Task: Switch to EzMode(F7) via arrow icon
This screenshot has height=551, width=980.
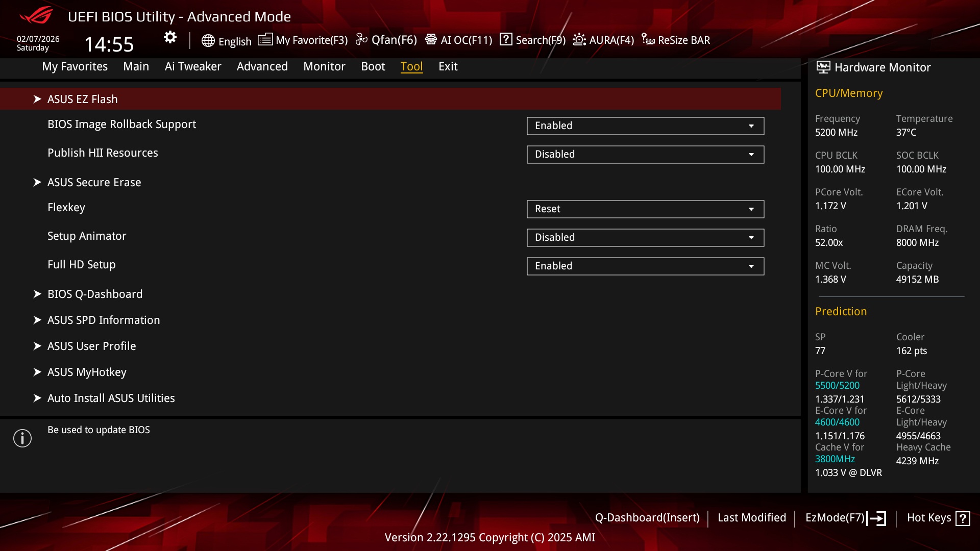Action: point(877,518)
